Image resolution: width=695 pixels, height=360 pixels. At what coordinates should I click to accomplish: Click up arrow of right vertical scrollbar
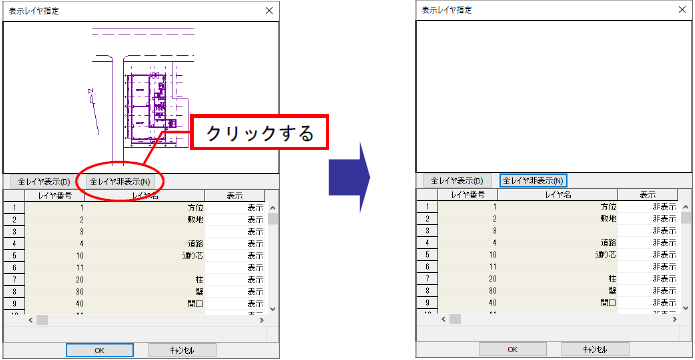686,207
